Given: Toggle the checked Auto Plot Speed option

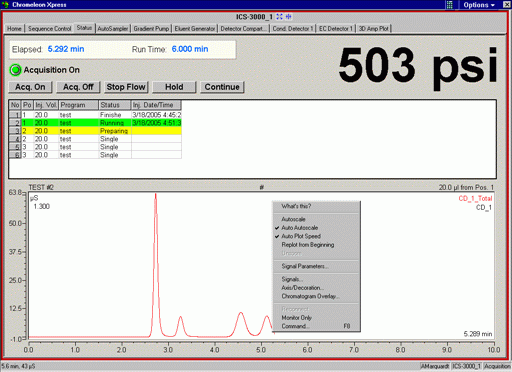Looking at the screenshot, I should pyautogui.click(x=316, y=236).
